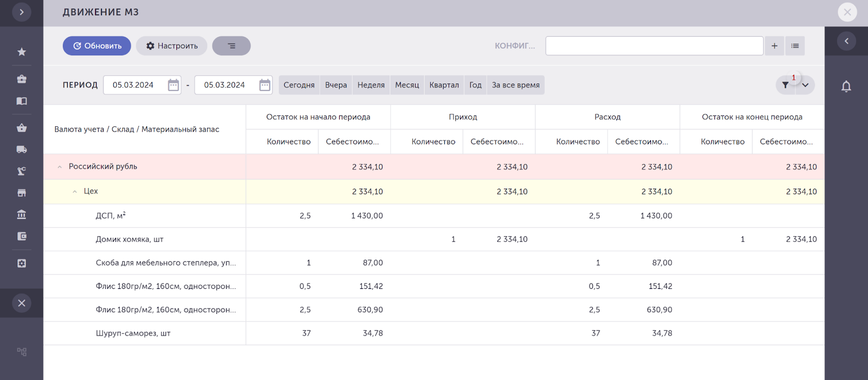Collapse the right panel with chevron
This screenshot has width=868, height=380.
[x=846, y=41]
